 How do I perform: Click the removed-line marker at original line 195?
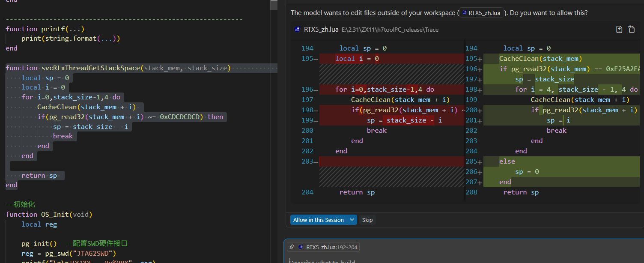point(316,59)
